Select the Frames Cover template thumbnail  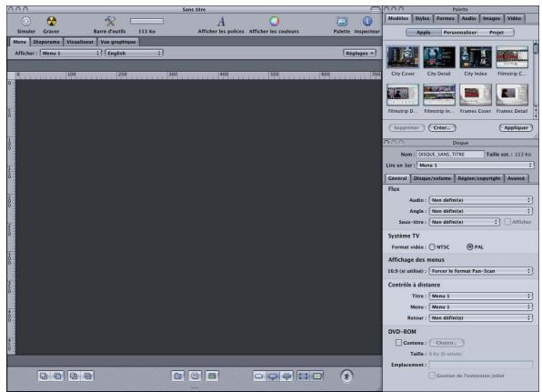click(476, 95)
